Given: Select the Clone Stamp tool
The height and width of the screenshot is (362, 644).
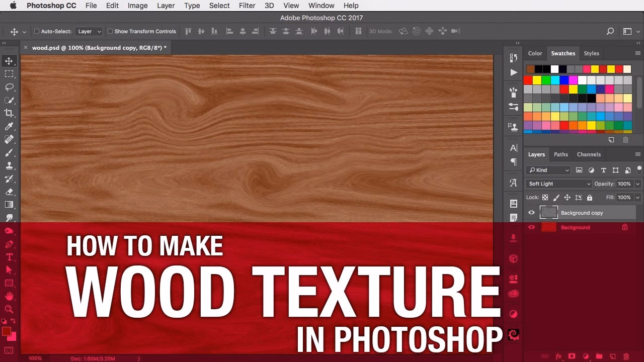Looking at the screenshot, I should [9, 165].
